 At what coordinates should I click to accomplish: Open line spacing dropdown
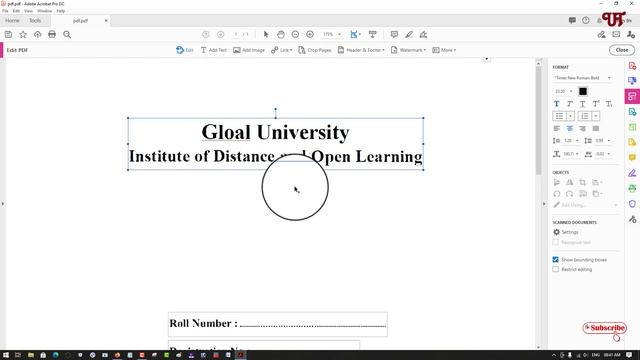pos(577,141)
